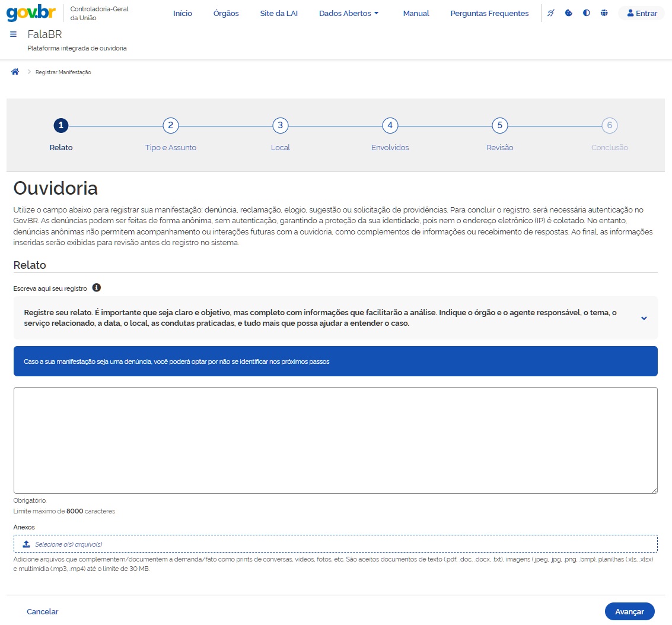Open the hamburger menu next to FalaBR
Screen dimensions: 672x625
(x=13, y=34)
